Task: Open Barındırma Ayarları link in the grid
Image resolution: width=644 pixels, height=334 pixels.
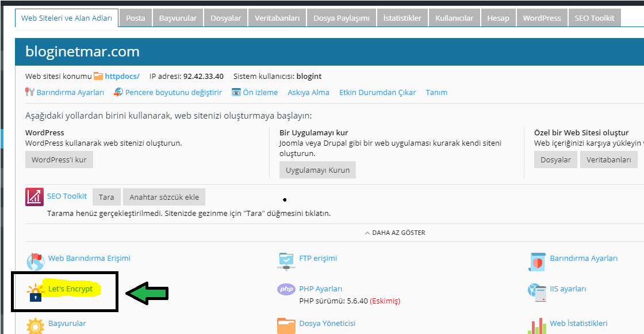Action: pos(584,259)
